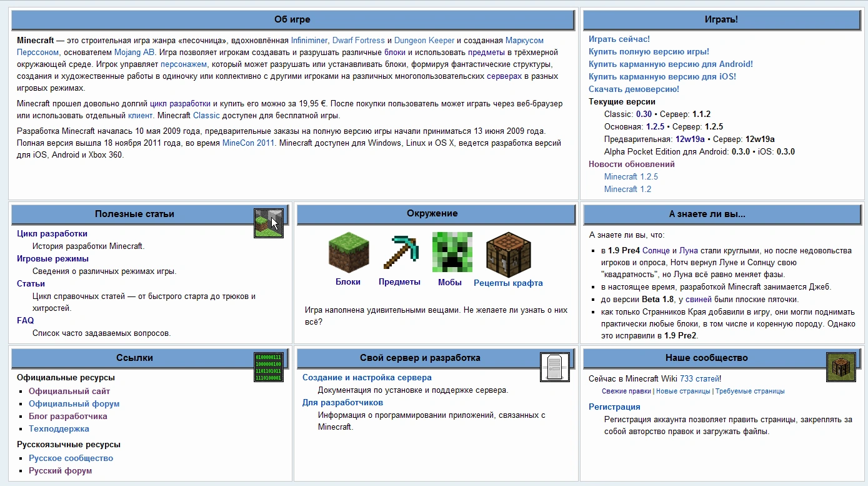Click the клиент link
This screenshot has height=486, width=868.
click(140, 116)
